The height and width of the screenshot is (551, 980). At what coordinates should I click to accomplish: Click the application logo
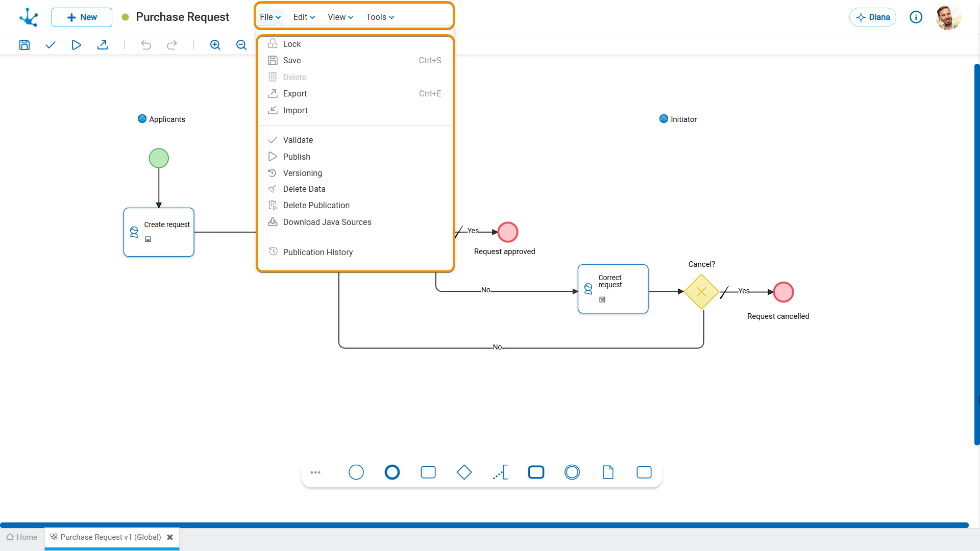(x=29, y=17)
